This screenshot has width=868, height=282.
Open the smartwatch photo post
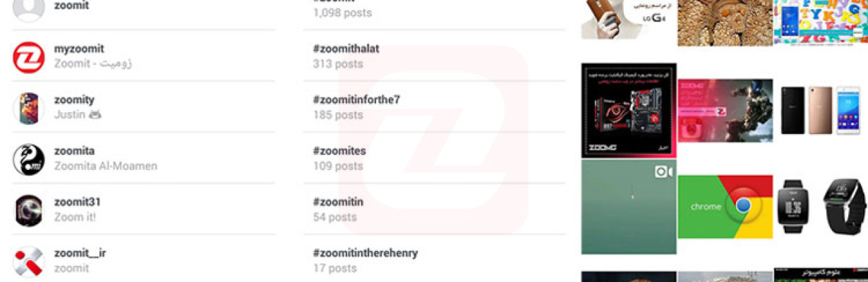821,207
